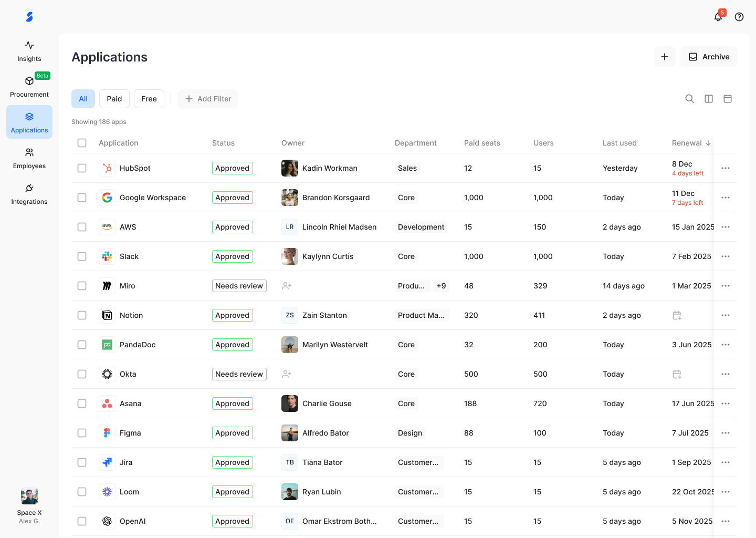Open the Slack row three-dot menu
This screenshot has width=756, height=538.
(x=726, y=256)
